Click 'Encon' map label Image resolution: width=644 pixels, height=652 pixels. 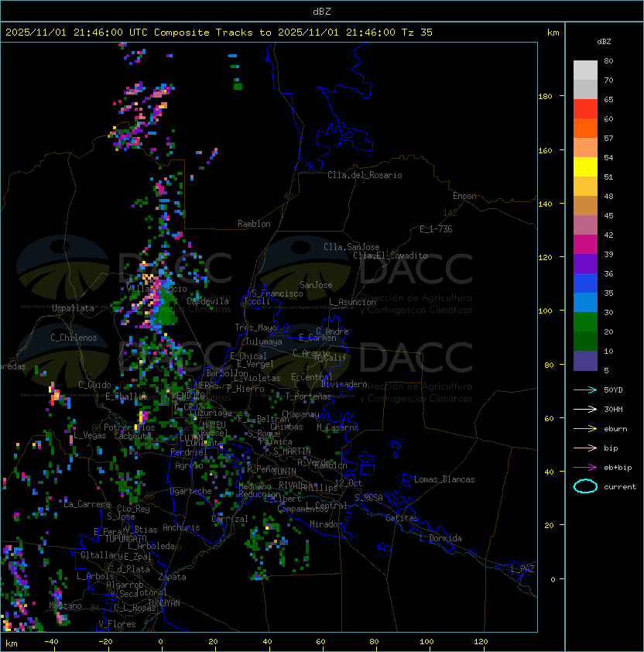click(464, 196)
